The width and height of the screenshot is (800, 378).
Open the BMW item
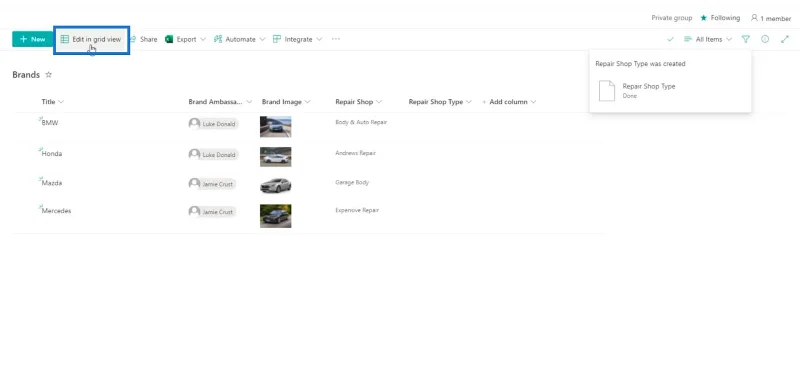[50, 123]
